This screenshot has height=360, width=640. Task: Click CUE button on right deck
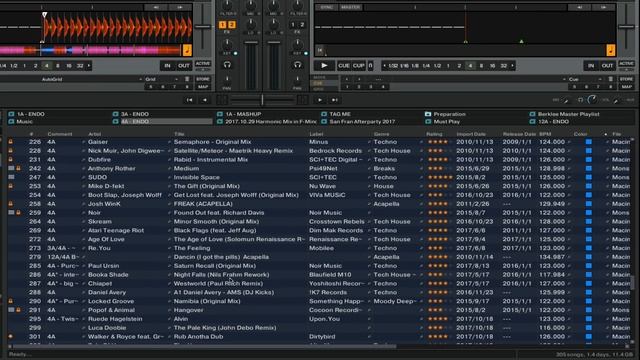pyautogui.click(x=344, y=65)
